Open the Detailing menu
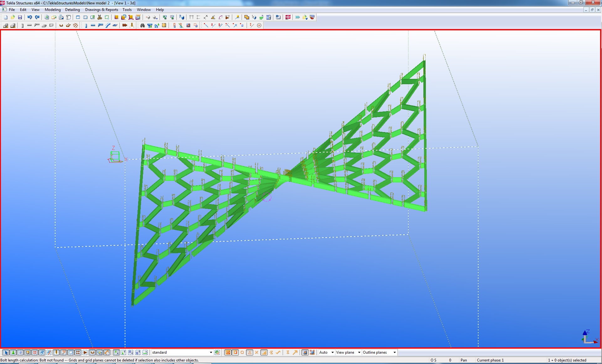This screenshot has width=602, height=364. 72,10
